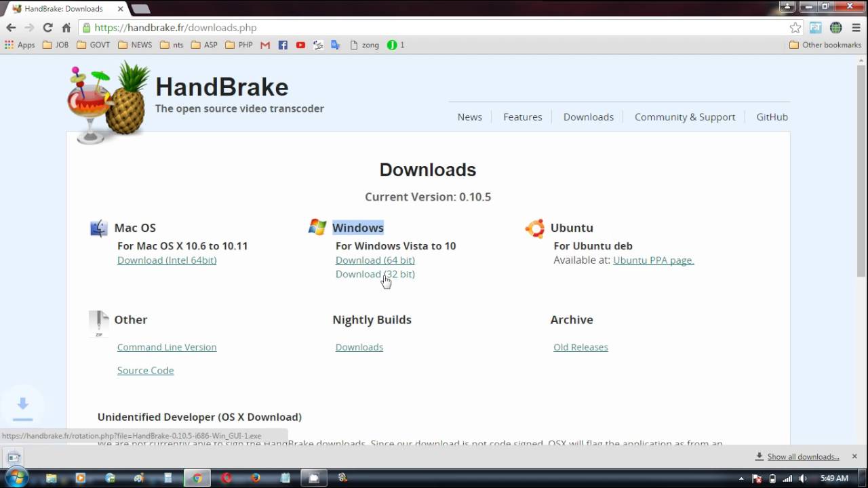Viewport: 868px width, 488px height.
Task: Click the Windows flag logo icon
Action: pyautogui.click(x=317, y=227)
